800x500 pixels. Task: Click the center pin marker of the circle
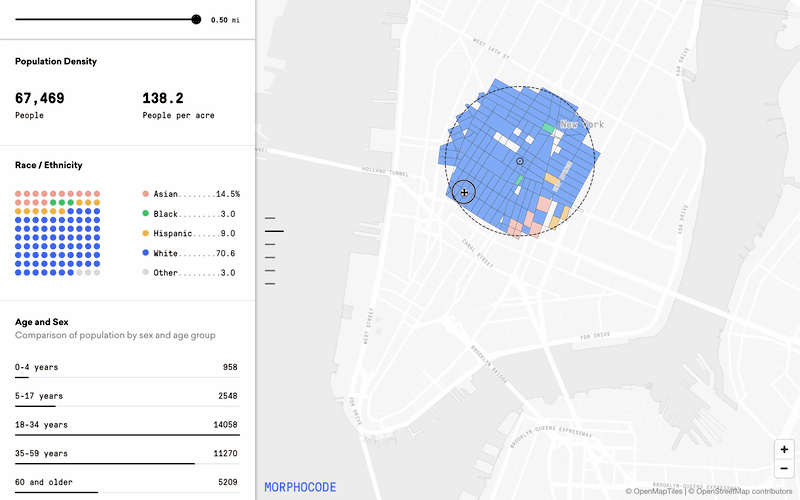(x=520, y=161)
